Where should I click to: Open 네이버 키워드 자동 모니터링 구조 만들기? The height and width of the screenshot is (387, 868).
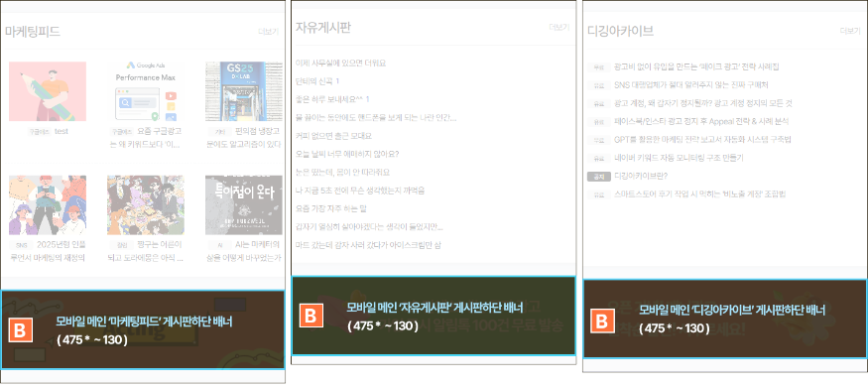pos(679,158)
